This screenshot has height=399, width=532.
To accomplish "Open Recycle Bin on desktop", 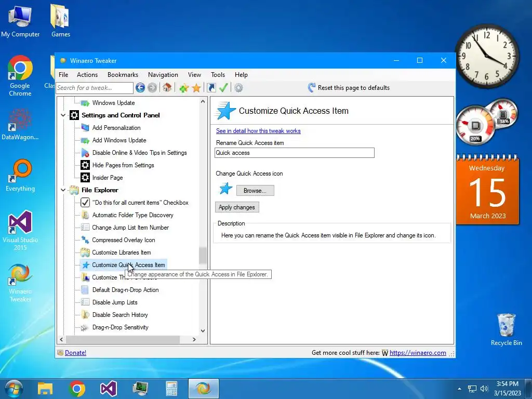I will point(506,330).
